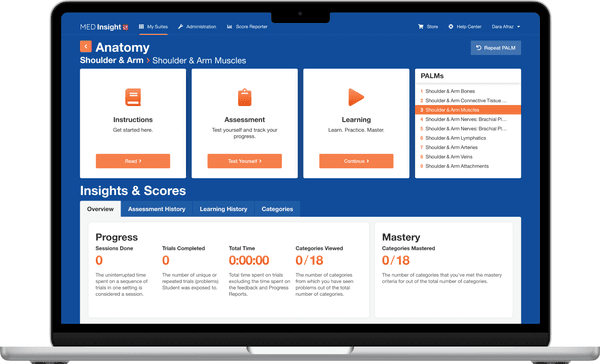
Task: Click the Instructions book icon
Action: tap(133, 97)
